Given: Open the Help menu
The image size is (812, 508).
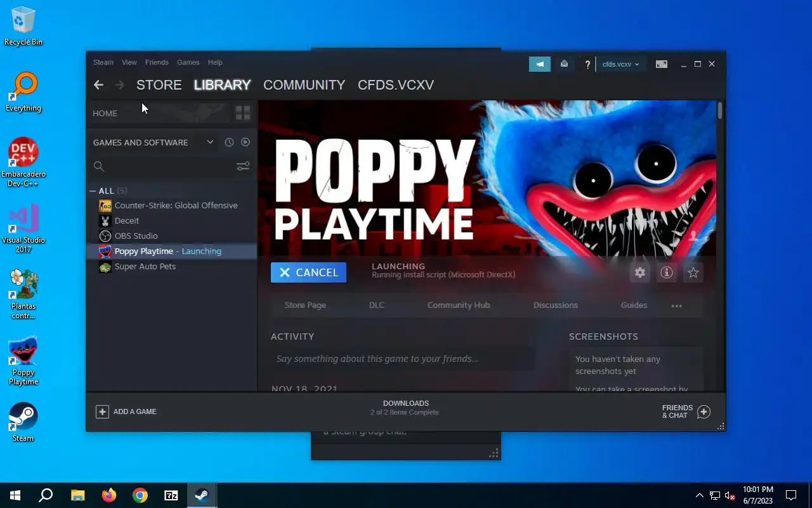Looking at the screenshot, I should [x=215, y=62].
